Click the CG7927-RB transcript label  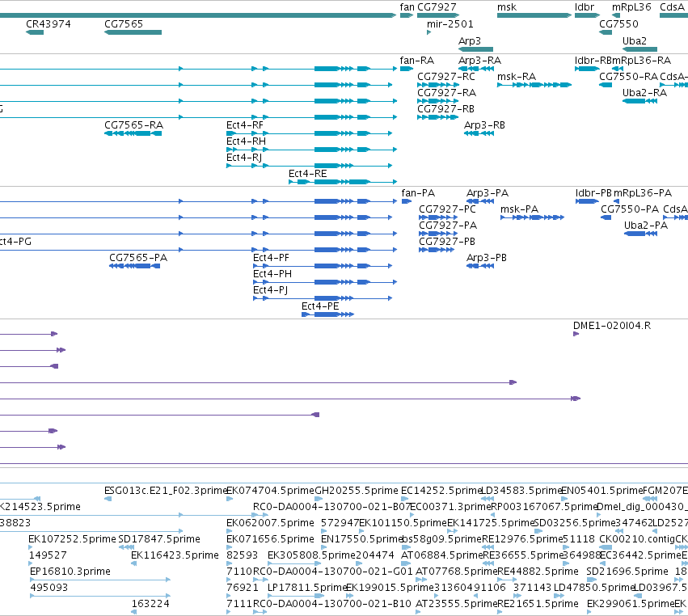pyautogui.click(x=445, y=109)
